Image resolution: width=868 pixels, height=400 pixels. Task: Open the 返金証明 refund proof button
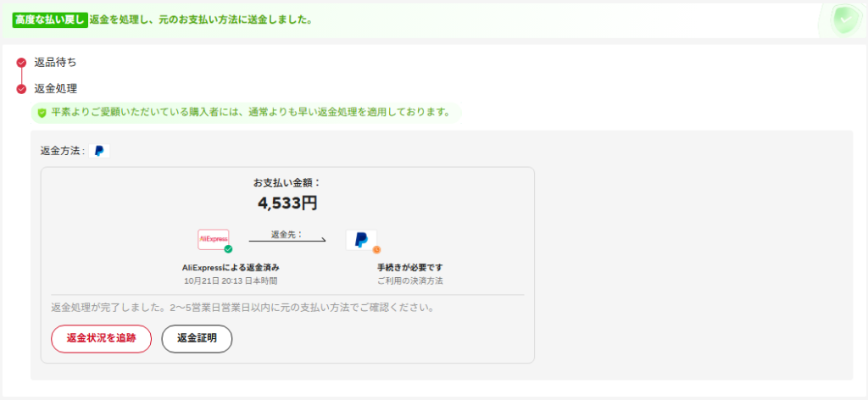tap(197, 338)
